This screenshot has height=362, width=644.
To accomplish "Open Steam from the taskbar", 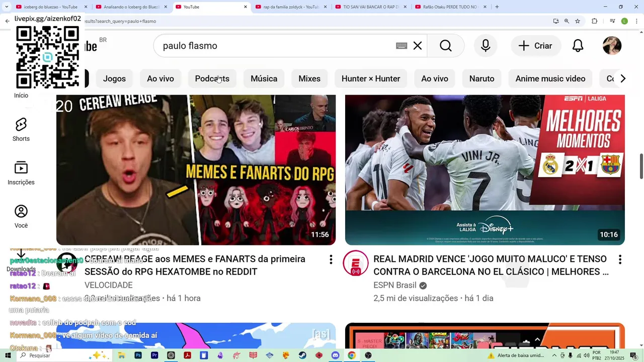I will (x=302, y=355).
